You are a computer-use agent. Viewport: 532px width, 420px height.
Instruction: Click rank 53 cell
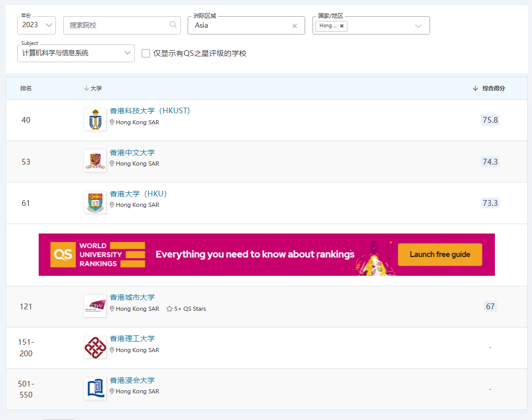(26, 162)
